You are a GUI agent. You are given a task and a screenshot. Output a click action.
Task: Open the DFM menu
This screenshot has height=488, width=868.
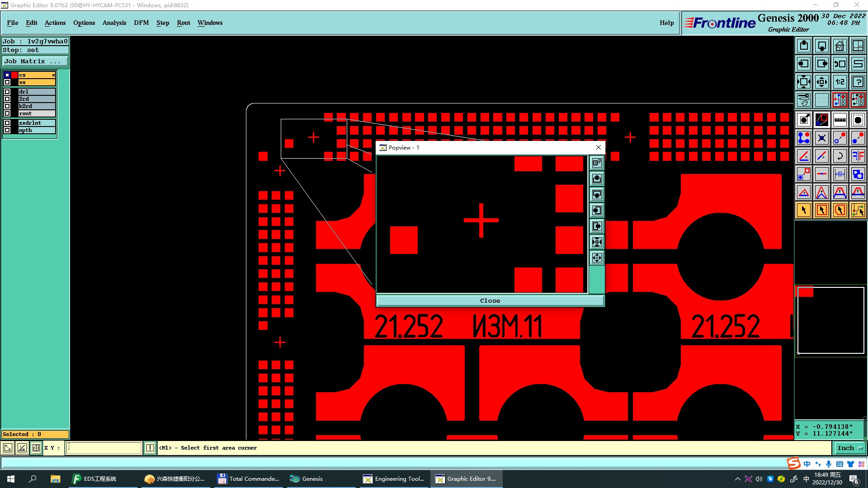click(x=141, y=23)
